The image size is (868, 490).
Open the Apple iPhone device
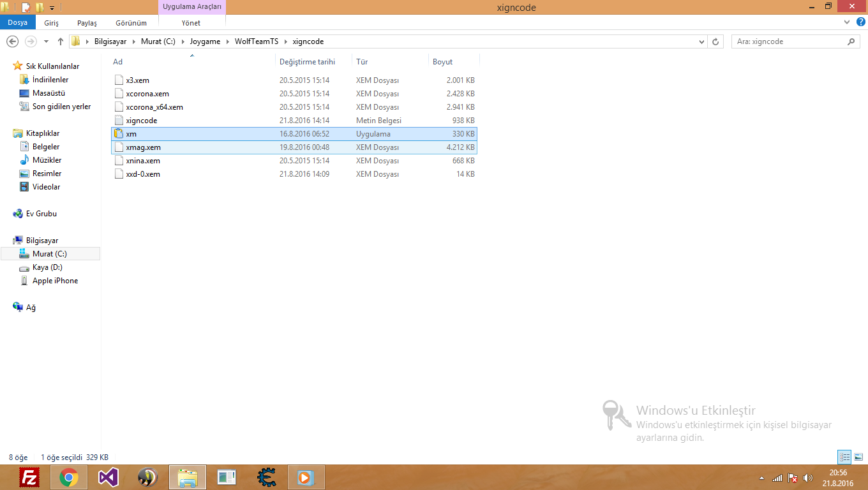click(x=55, y=281)
